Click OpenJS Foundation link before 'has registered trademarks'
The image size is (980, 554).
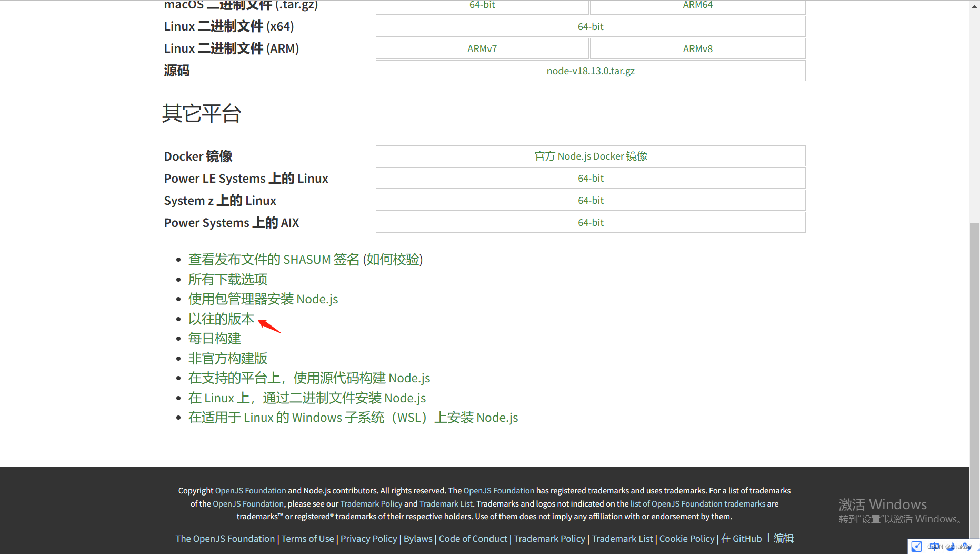tap(498, 490)
